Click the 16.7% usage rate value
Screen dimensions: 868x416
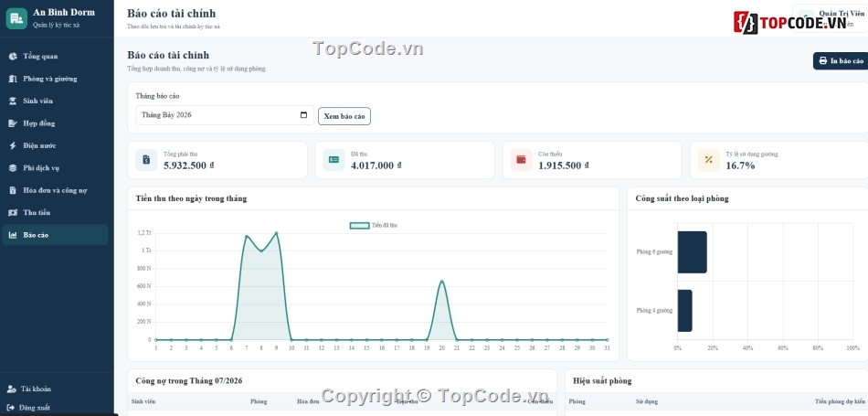pyautogui.click(x=741, y=165)
